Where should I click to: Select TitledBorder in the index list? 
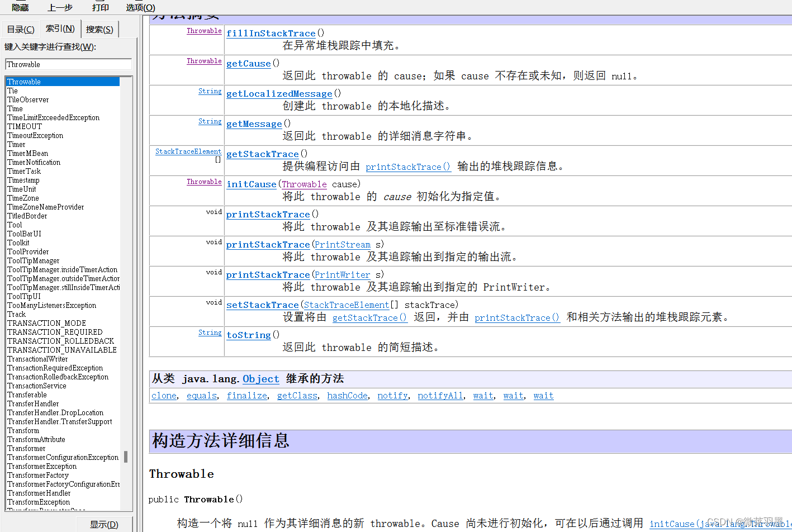[27, 216]
